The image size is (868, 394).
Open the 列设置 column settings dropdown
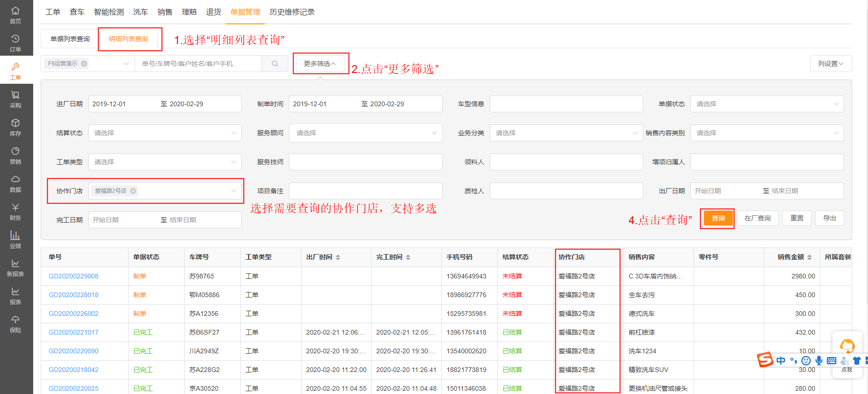tap(831, 64)
